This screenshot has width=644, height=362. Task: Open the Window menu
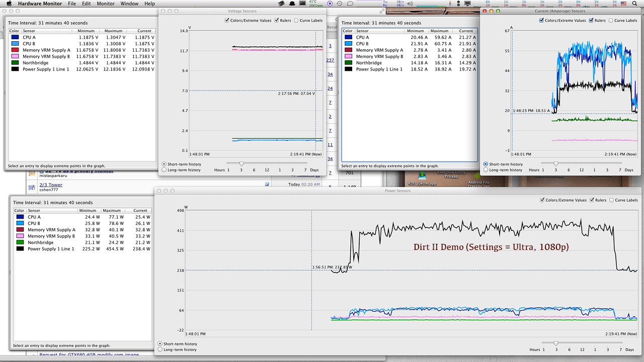pyautogui.click(x=129, y=4)
